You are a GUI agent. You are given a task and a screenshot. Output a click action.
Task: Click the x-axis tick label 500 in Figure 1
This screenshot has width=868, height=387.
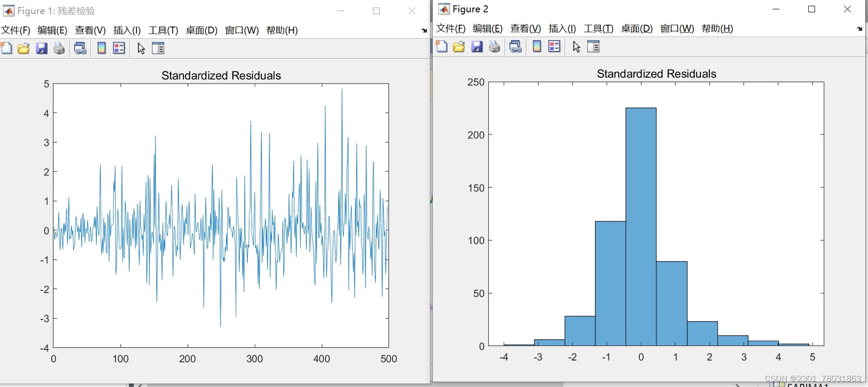pyautogui.click(x=389, y=359)
